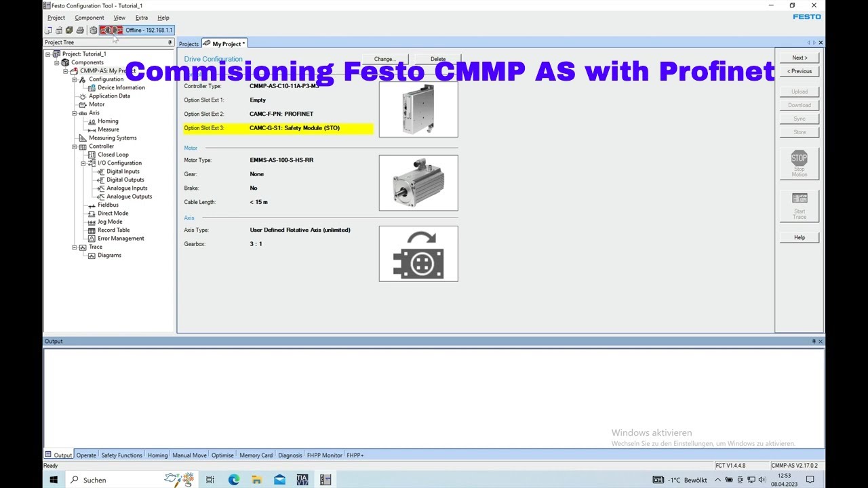Screen dimensions: 868x488
Task: Click the printer icon in the toolbar
Action: (x=80, y=30)
